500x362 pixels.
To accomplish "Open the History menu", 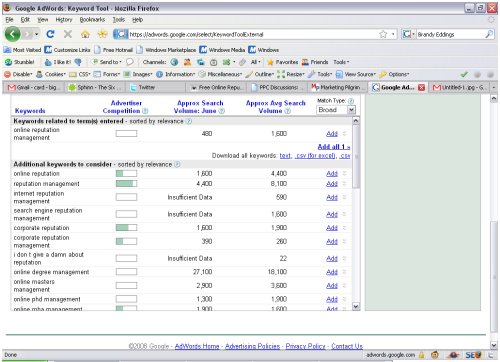I will coord(64,20).
